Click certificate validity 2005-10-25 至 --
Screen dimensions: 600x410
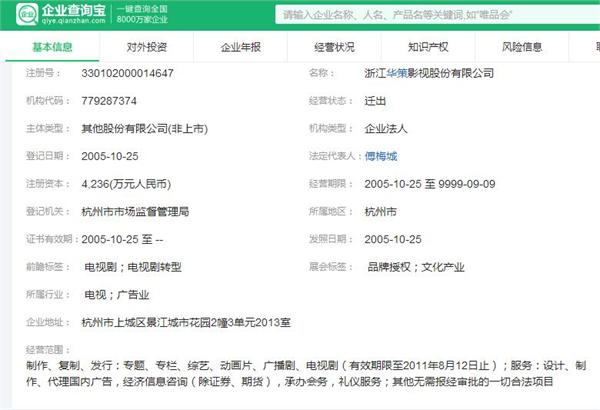tap(122, 240)
